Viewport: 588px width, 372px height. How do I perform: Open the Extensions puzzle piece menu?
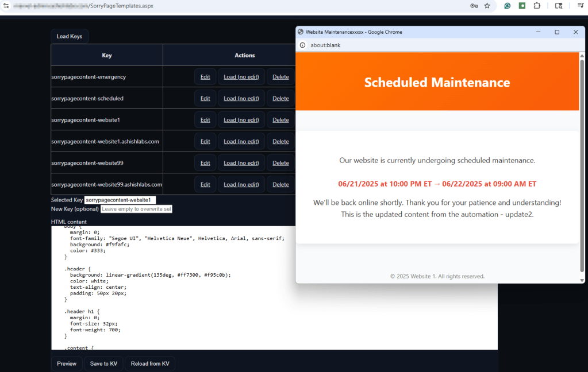point(537,6)
